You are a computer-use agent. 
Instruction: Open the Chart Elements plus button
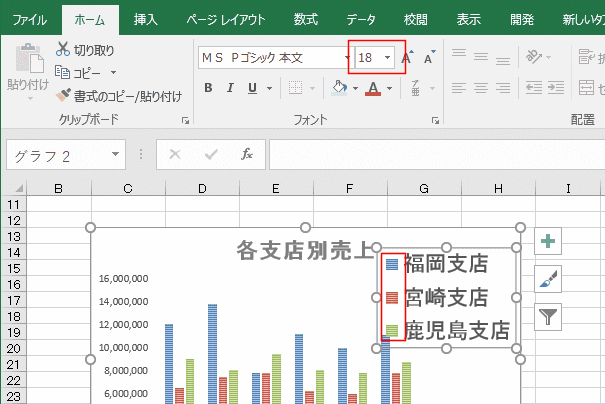click(548, 241)
